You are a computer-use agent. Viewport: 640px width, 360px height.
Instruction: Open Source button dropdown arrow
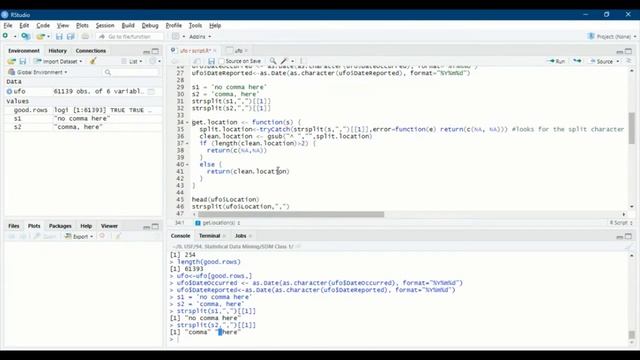pos(618,61)
